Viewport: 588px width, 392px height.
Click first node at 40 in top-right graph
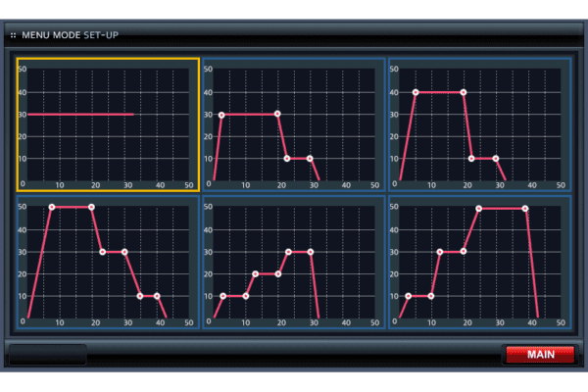(x=416, y=92)
